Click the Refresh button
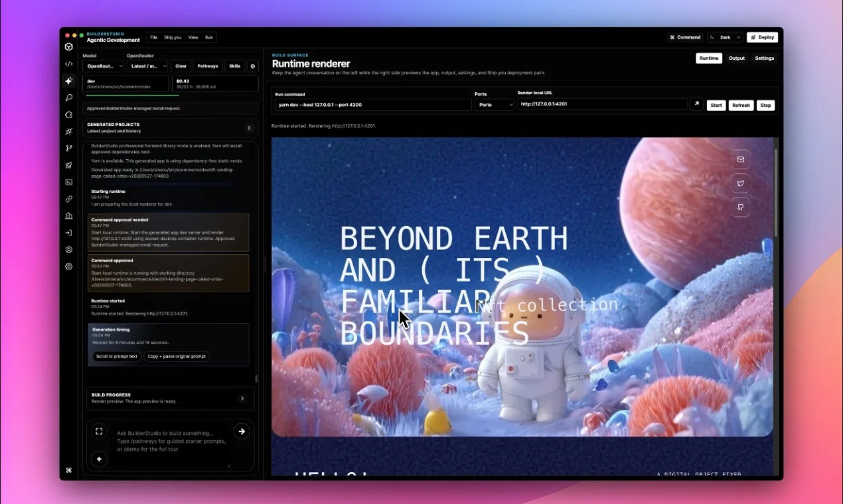The height and width of the screenshot is (504, 843). tap(741, 105)
